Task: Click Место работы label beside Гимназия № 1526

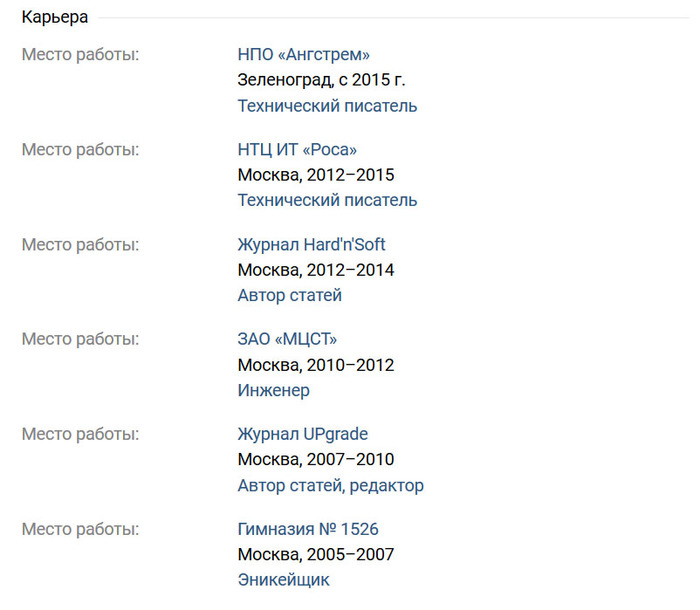Action: point(80,529)
